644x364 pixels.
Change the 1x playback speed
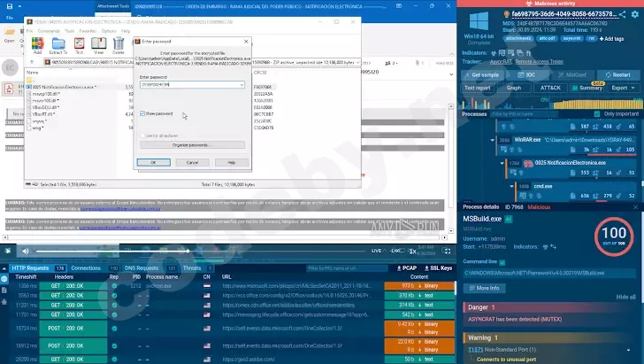coord(413,251)
